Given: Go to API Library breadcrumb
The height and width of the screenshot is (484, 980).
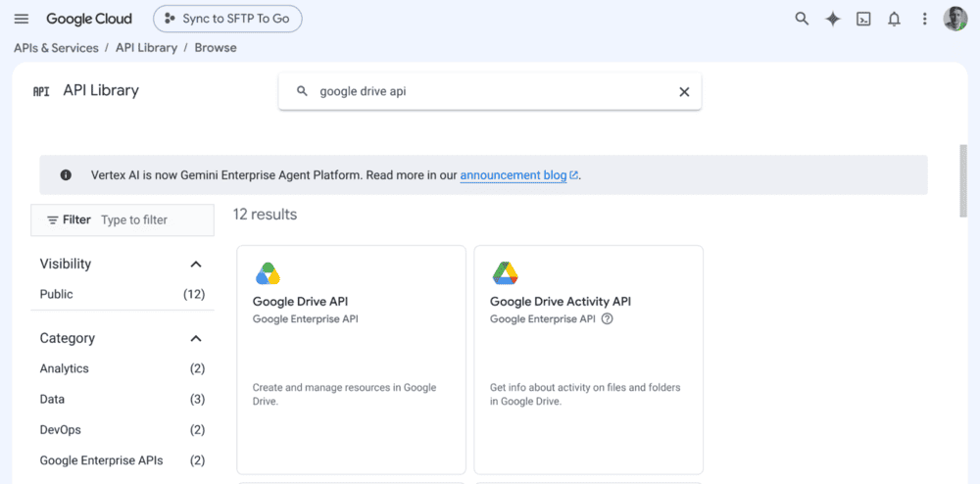Looking at the screenshot, I should 146,48.
